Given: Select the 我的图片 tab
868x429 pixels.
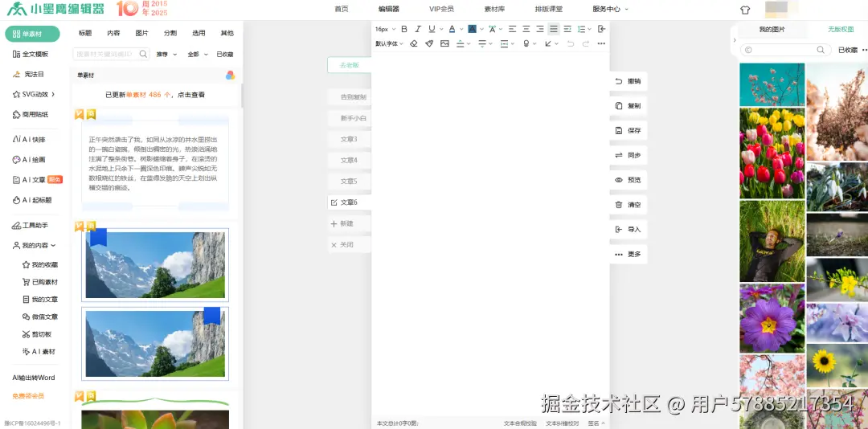Looking at the screenshot, I should [x=772, y=30].
